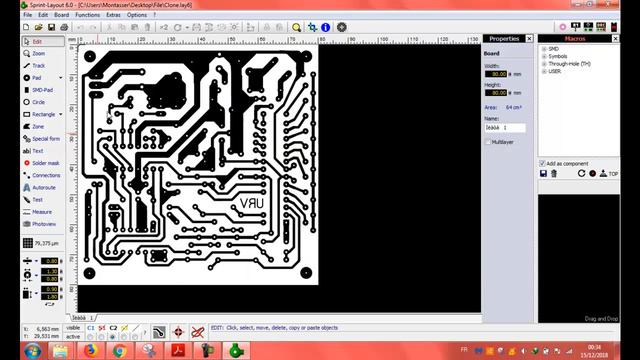Click the grid size icon
The height and width of the screenshot is (360, 640).
point(28,243)
